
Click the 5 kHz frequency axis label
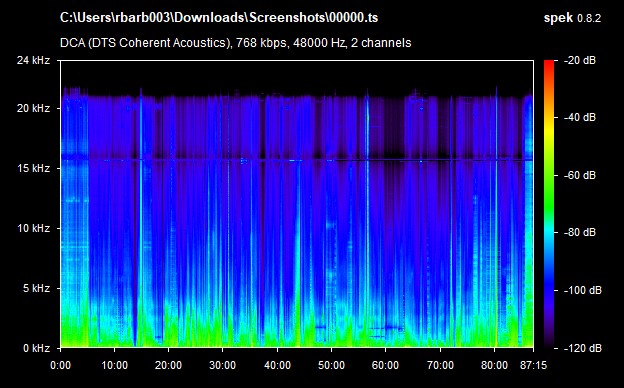pos(36,288)
